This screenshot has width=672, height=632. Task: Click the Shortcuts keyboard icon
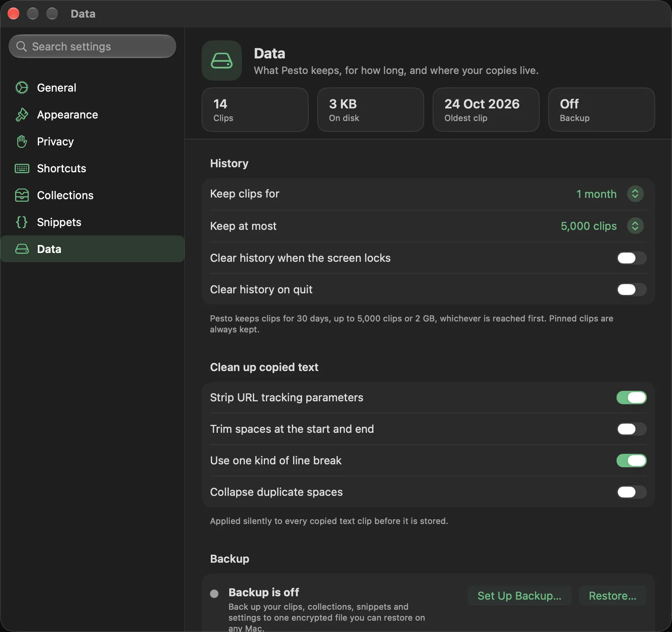(x=22, y=168)
